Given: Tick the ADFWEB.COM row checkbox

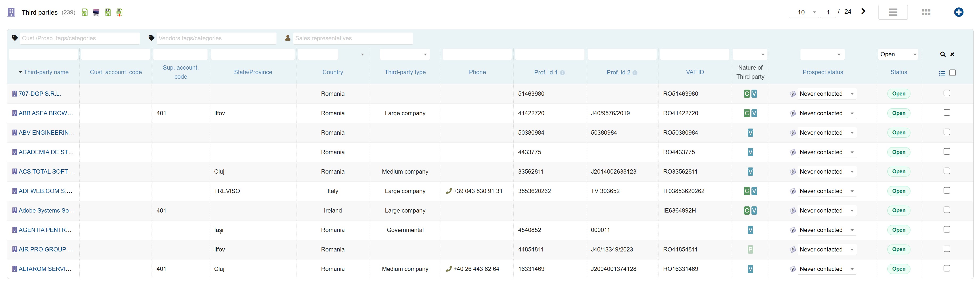Looking at the screenshot, I should click(x=946, y=190).
